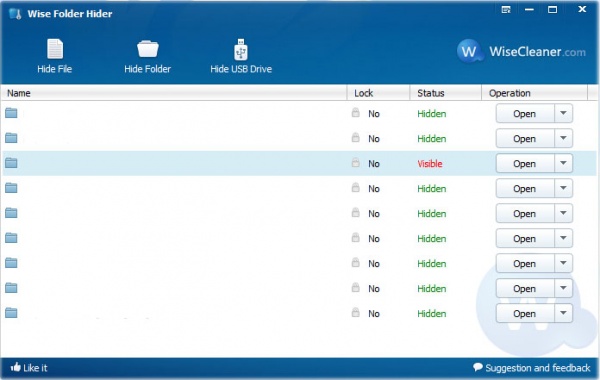Click the padlock icon in seventh row

click(x=355, y=262)
